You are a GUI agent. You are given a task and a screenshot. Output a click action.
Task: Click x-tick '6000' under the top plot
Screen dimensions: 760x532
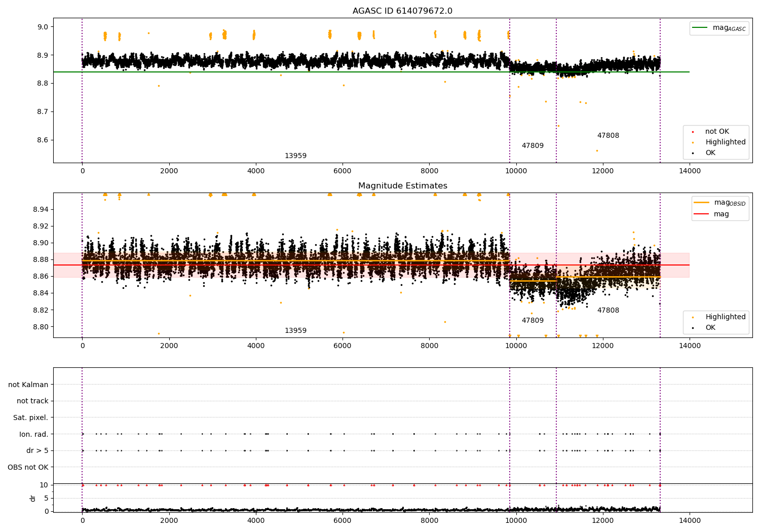(343, 171)
